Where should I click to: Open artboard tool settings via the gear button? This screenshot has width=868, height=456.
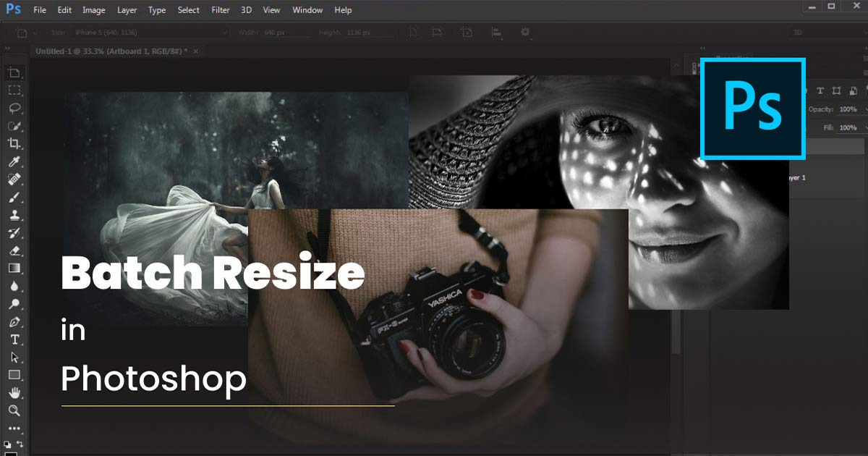pyautogui.click(x=524, y=33)
